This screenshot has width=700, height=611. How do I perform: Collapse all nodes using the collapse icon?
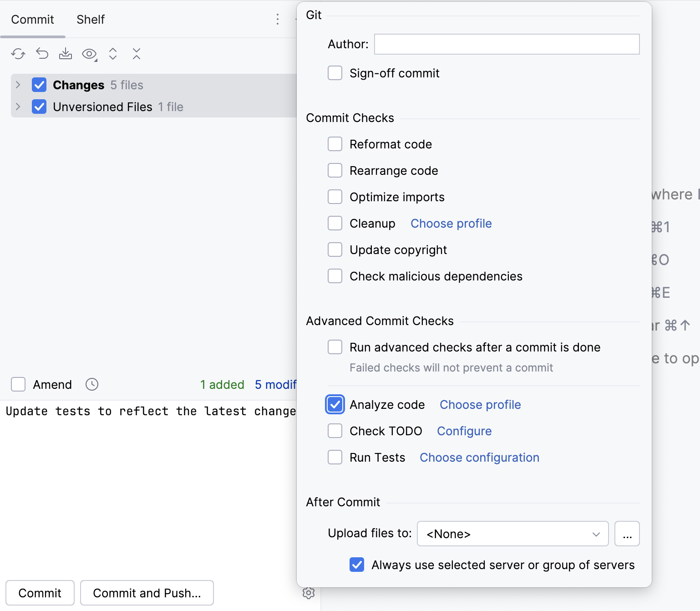tap(137, 54)
